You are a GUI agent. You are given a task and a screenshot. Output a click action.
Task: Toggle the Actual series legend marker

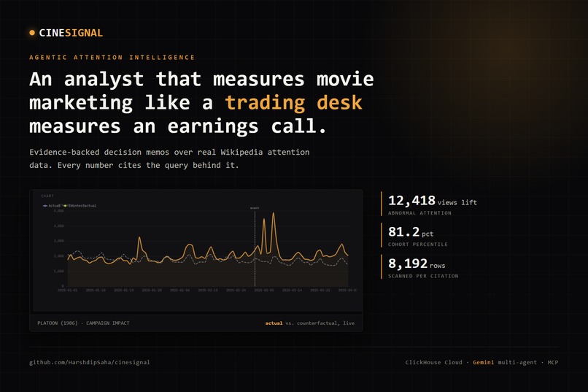click(45, 206)
